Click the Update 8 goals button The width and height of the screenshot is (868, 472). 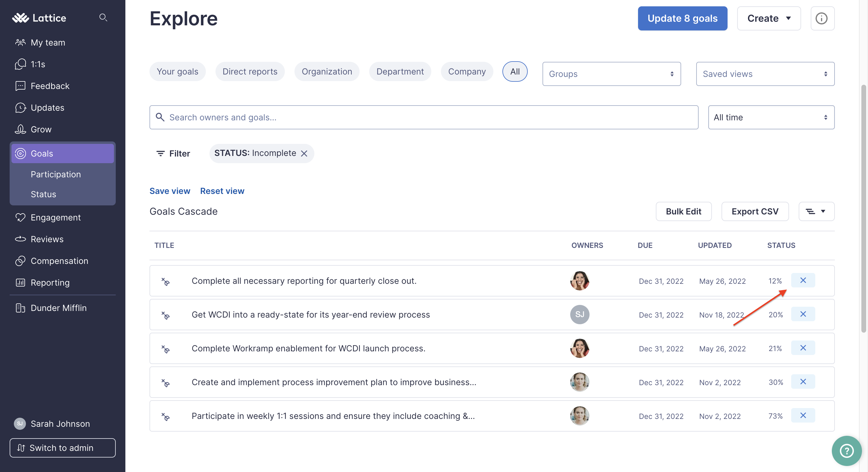click(x=682, y=18)
